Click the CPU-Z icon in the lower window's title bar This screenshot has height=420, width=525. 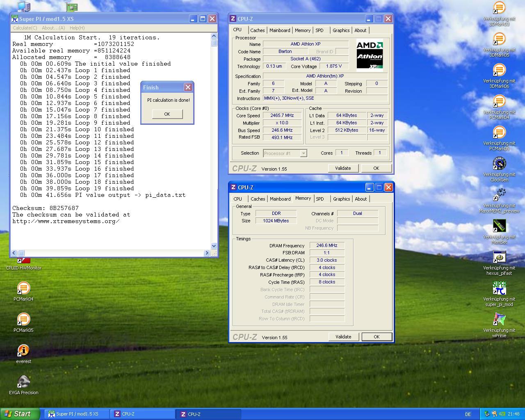click(233, 187)
